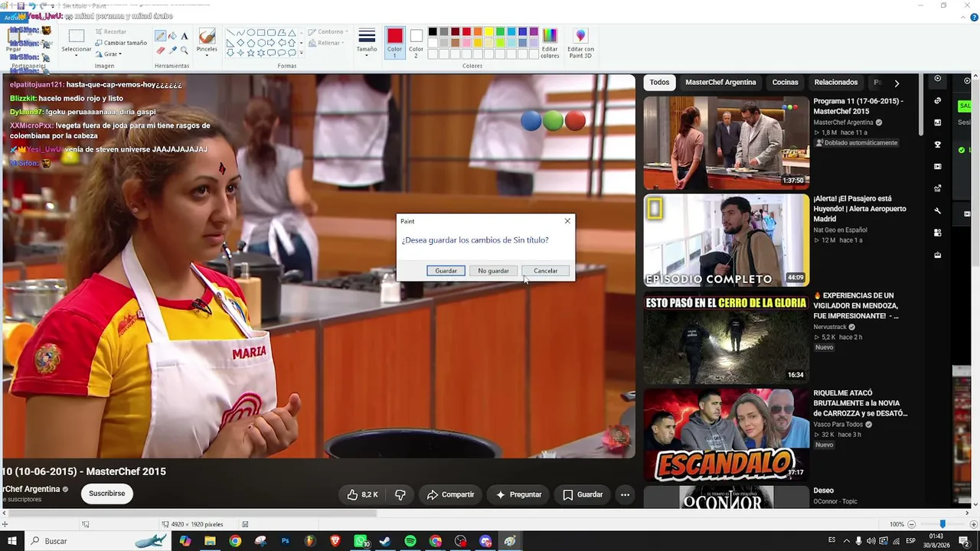
Task: Select Color 1 red swatch button
Action: coord(394,43)
